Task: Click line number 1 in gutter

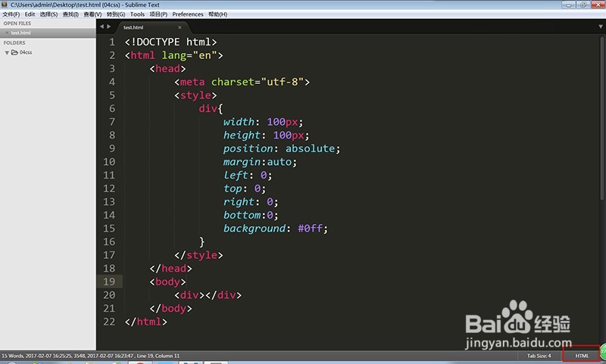Action: tap(111, 42)
